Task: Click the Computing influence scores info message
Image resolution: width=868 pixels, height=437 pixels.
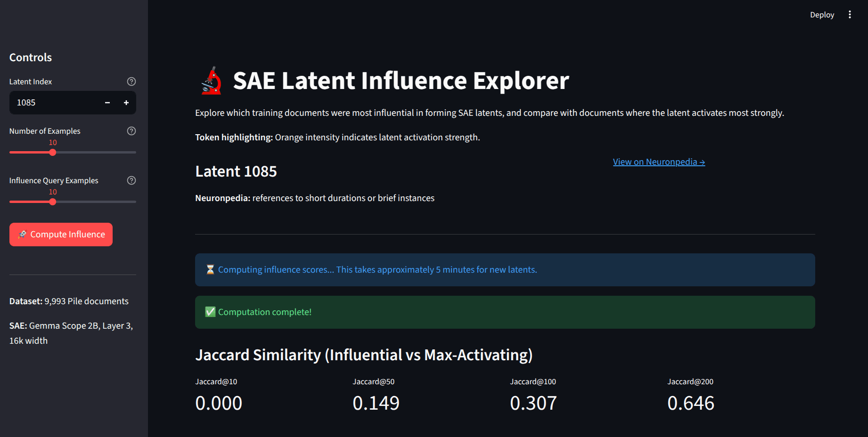Action: (505, 270)
